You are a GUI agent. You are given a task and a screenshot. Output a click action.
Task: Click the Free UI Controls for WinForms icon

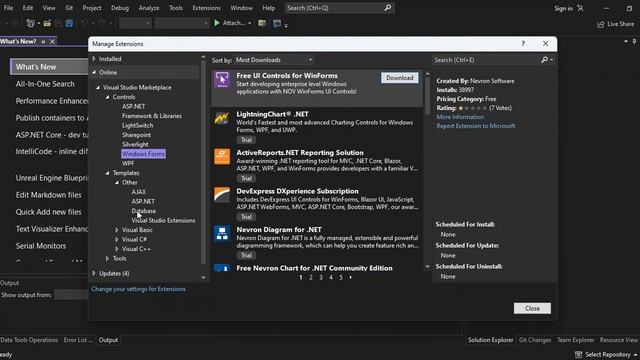222,80
